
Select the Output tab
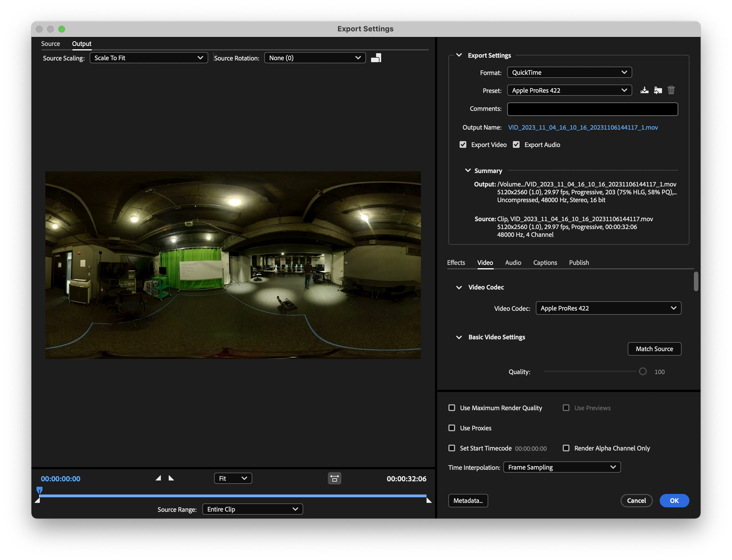pos(81,44)
